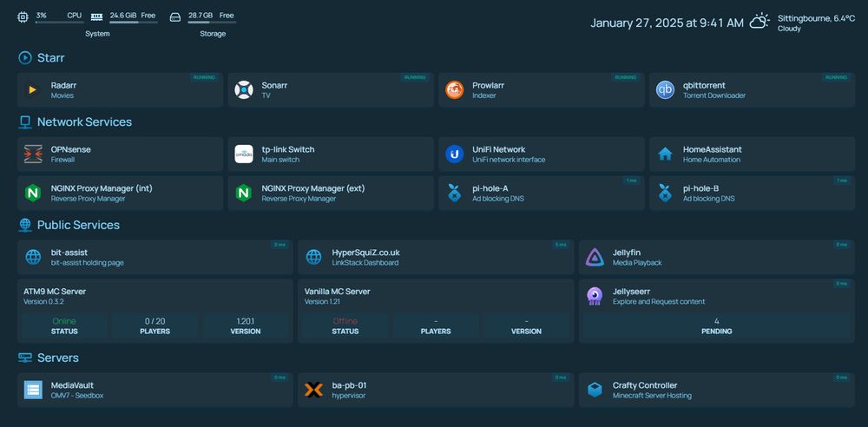Click HyperSquiZ.co.uk ping time badge
868x427 pixels.
coord(561,245)
